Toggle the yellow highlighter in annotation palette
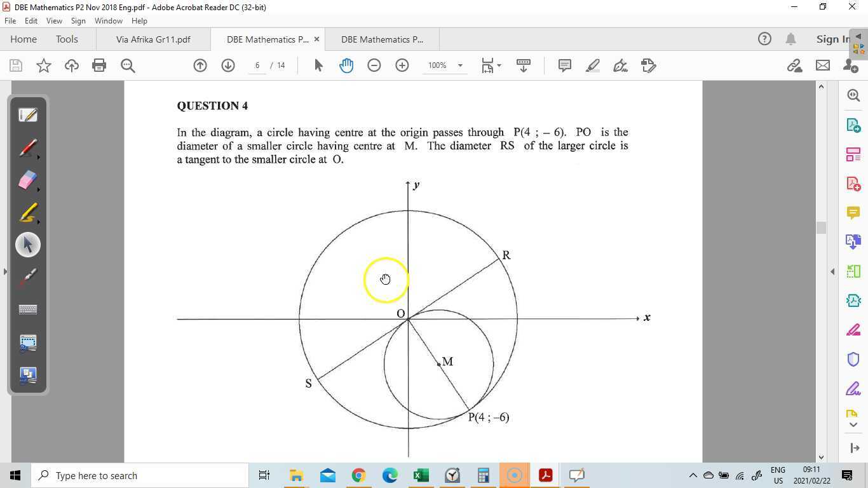 coord(28,213)
